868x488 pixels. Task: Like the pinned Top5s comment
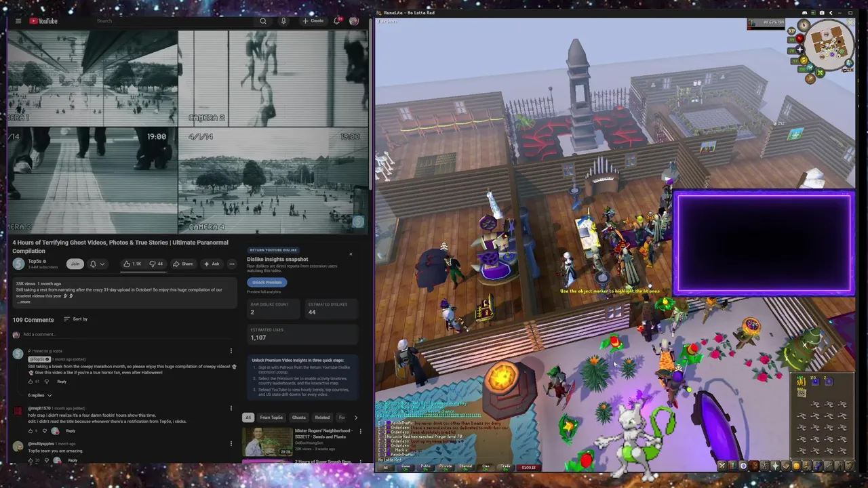tap(31, 382)
